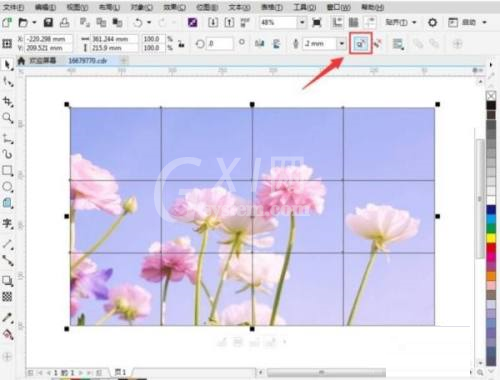Select the Text tool in the toolbox
The height and width of the screenshot is (380, 500).
[x=7, y=223]
